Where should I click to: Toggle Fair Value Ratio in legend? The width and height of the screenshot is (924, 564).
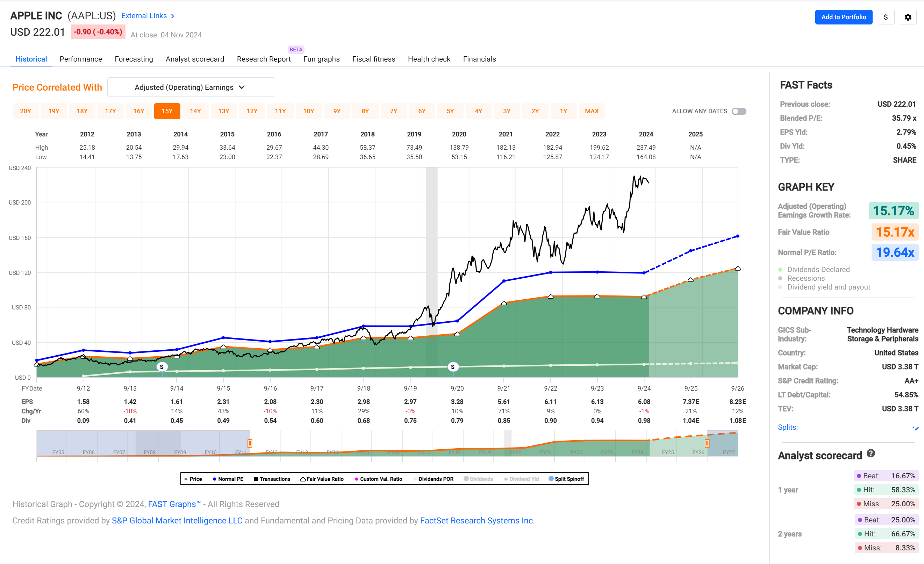322,479
